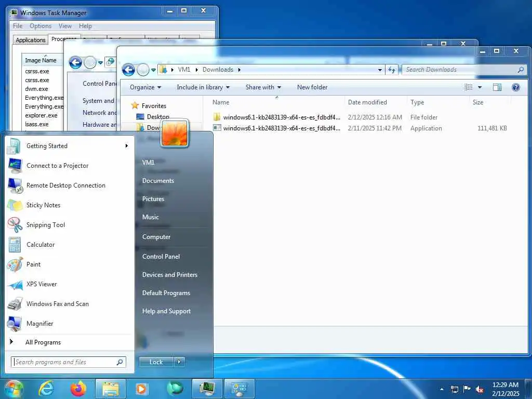Open Include in library dropdown
This screenshot has height=399, width=532.
(x=203, y=87)
